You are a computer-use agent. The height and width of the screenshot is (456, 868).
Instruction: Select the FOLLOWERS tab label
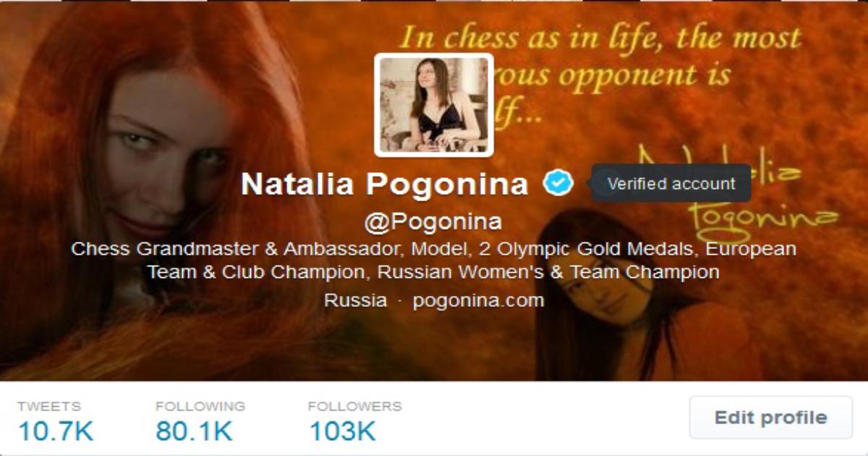pyautogui.click(x=355, y=406)
